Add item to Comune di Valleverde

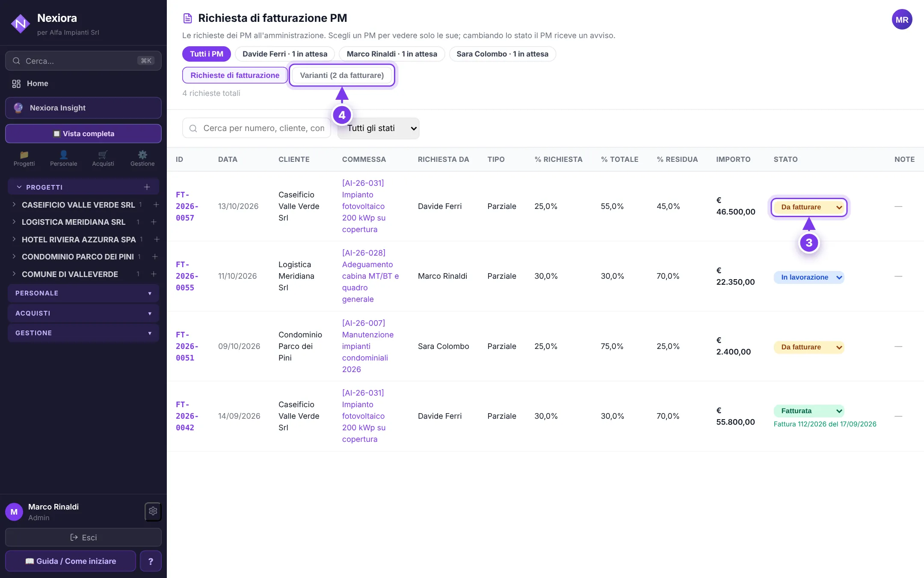point(154,274)
